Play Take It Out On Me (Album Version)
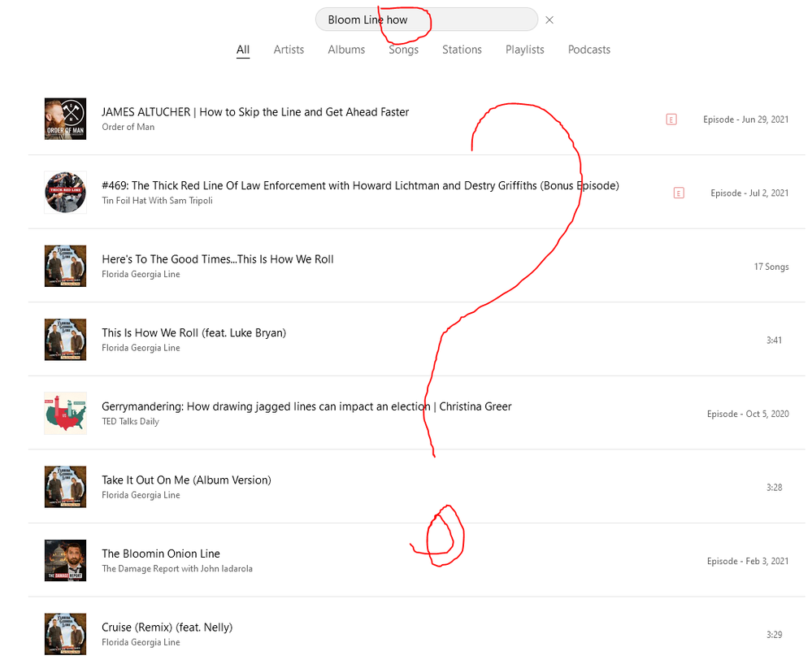This screenshot has width=812, height=660. pyautogui.click(x=186, y=480)
